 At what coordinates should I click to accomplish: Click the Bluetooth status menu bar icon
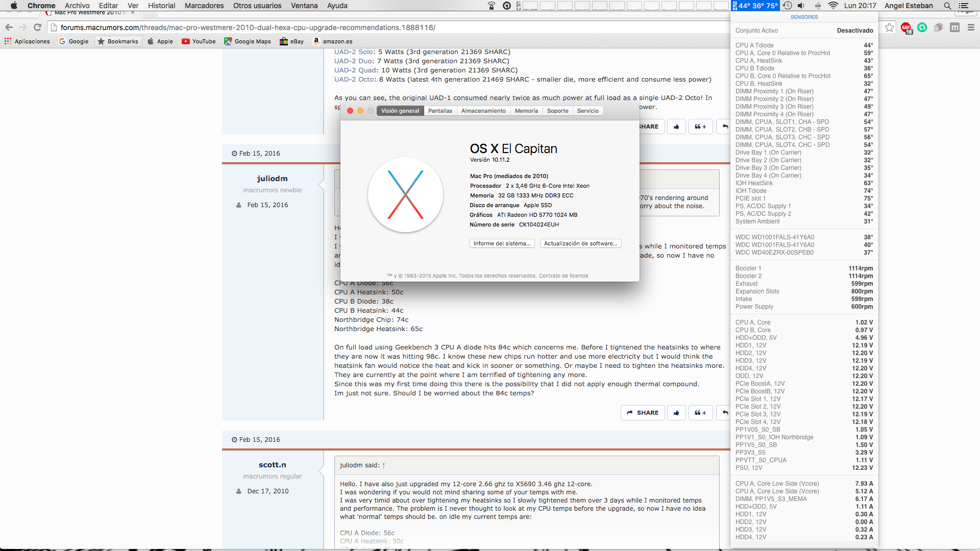click(x=818, y=6)
